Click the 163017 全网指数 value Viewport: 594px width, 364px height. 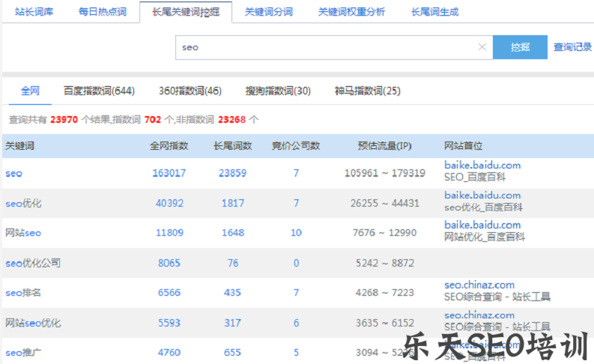[x=169, y=173]
